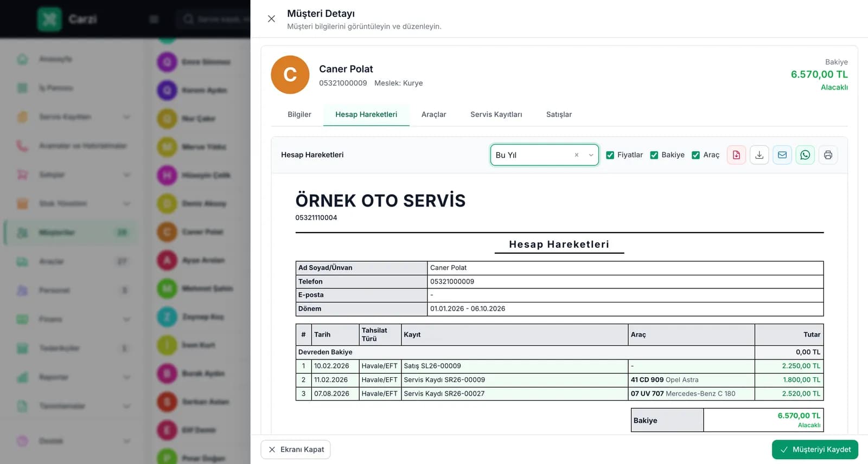Save with Müşteriyi Kaydet button
Screen dimensions: 868x464
(815, 449)
